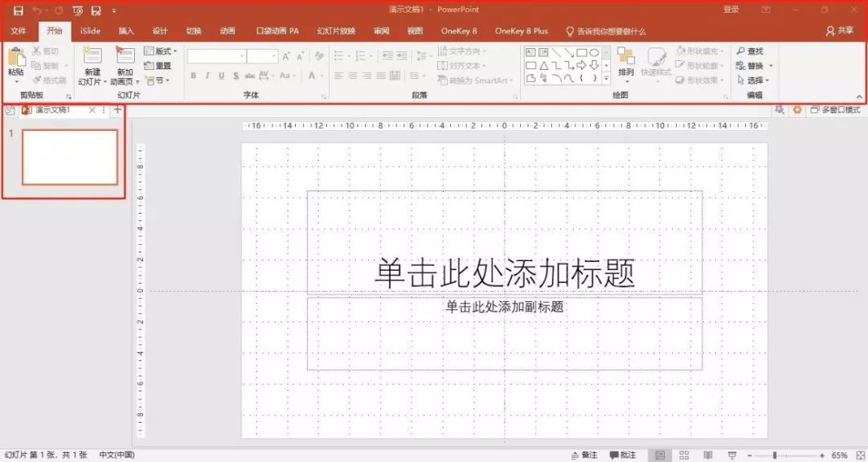Image resolution: width=868 pixels, height=462 pixels.
Task: Open the 选择 select dropdown
Action: pyautogui.click(x=753, y=80)
